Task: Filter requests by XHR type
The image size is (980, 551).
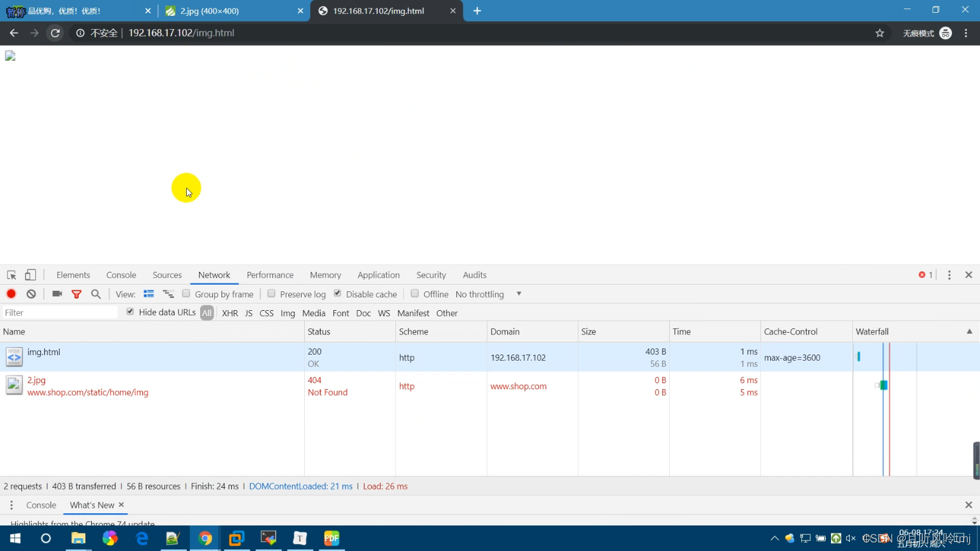Action: click(230, 313)
